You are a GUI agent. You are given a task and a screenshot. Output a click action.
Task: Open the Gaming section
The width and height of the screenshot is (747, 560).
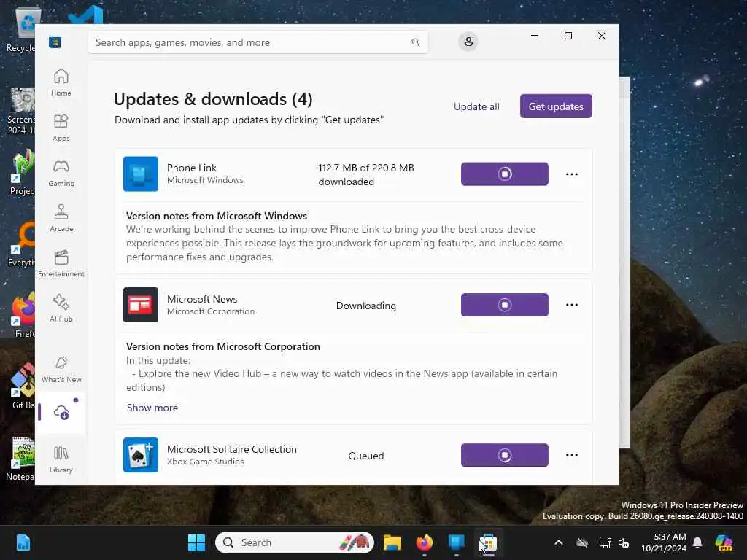61,173
